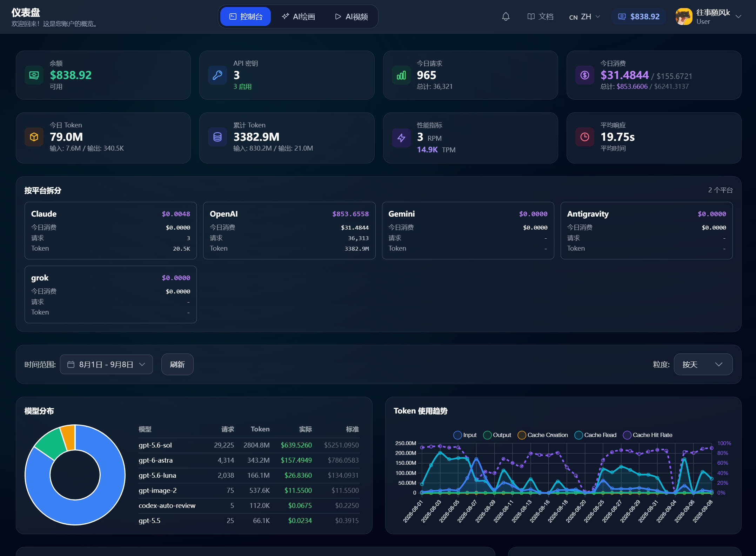Open the ZH language dropdown
The width and height of the screenshot is (756, 556).
[x=584, y=16]
